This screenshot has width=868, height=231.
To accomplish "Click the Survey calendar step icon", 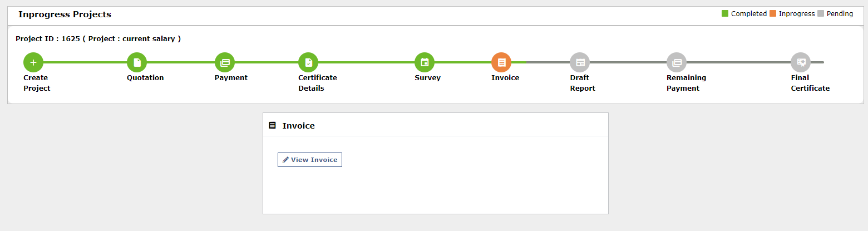I will 425,62.
